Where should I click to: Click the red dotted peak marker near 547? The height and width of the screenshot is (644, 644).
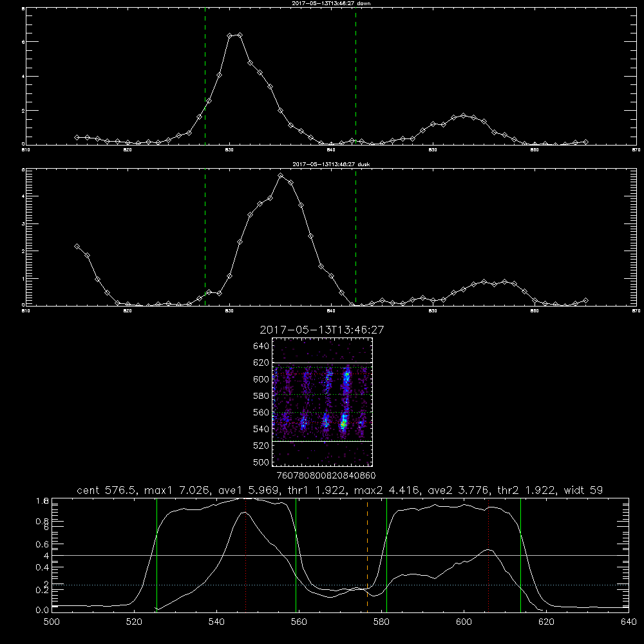[245, 555]
